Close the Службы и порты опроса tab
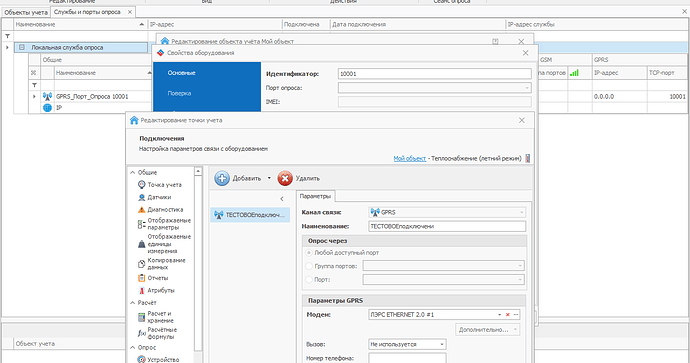This screenshot has width=690, height=363. tap(130, 12)
